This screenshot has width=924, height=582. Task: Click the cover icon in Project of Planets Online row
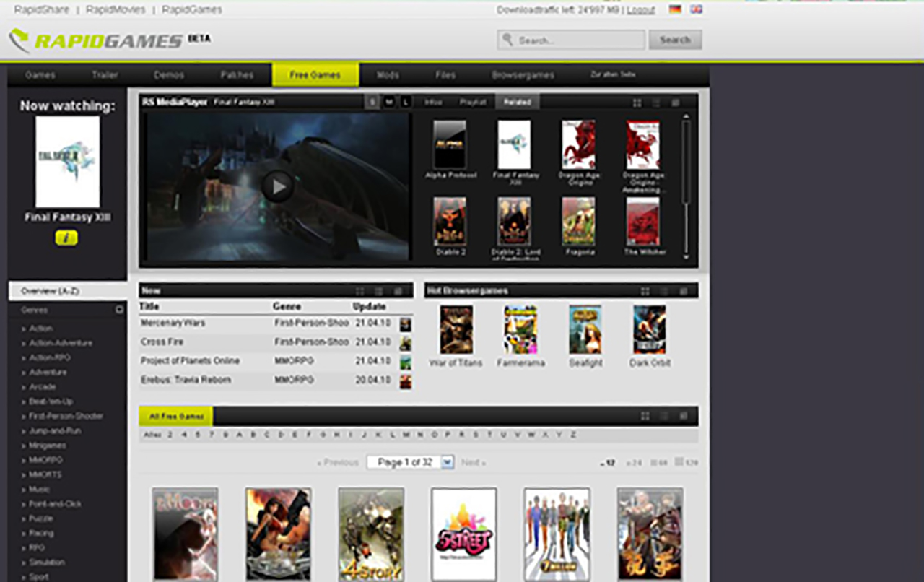click(x=406, y=362)
